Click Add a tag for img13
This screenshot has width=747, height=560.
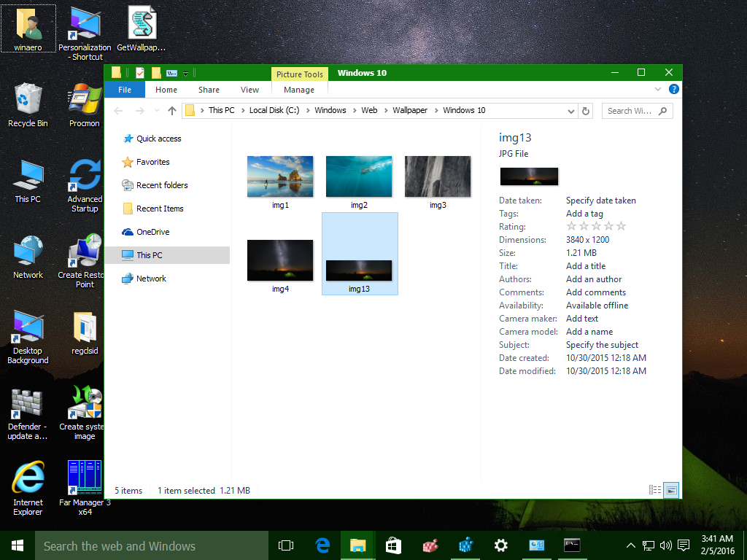[586, 213]
